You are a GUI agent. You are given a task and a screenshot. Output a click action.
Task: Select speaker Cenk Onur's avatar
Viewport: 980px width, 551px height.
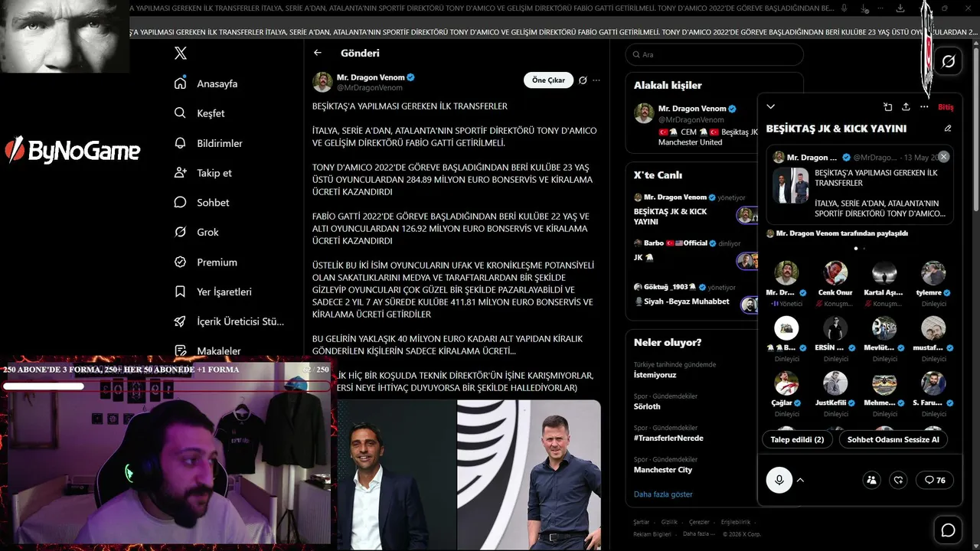point(835,273)
